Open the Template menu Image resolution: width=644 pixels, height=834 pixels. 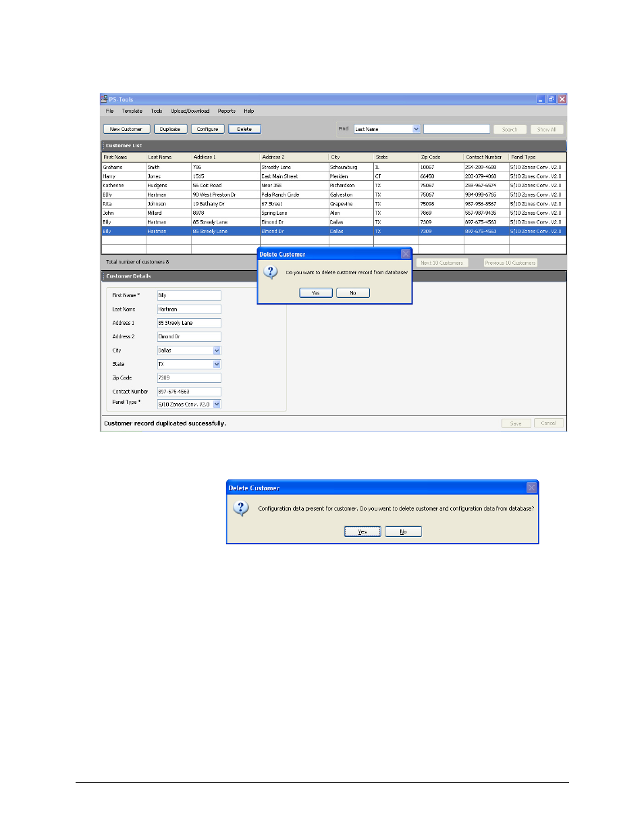point(132,111)
